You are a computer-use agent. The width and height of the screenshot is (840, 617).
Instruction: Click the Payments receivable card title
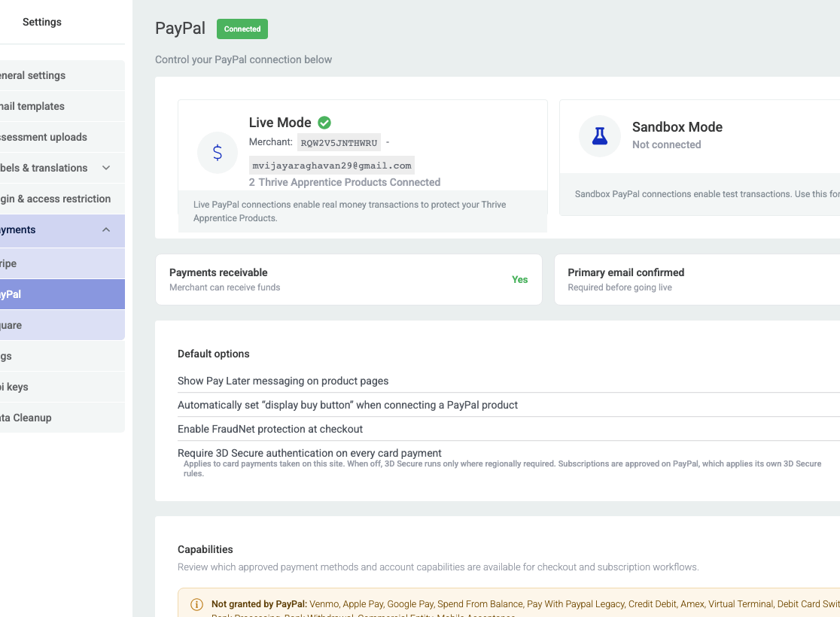point(218,272)
